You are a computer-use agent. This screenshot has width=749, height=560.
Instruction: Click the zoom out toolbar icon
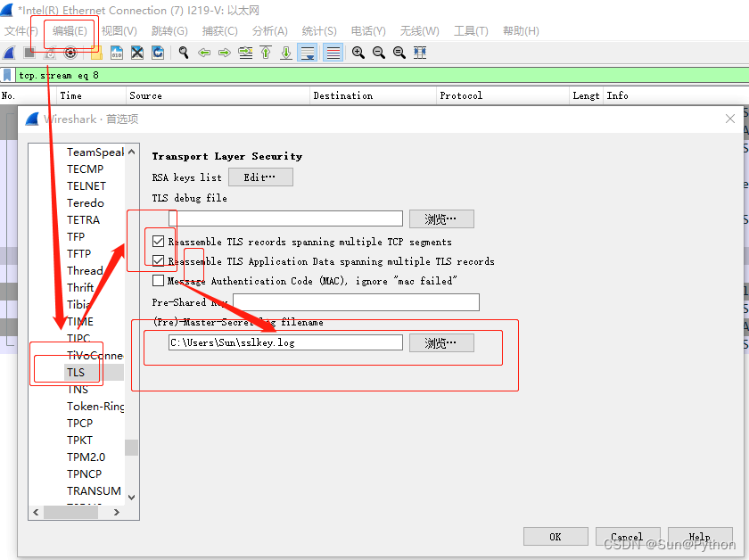tap(379, 53)
